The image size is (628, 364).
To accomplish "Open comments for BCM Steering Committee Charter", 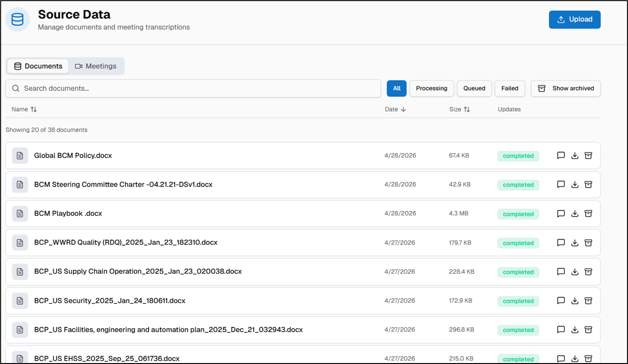I will coord(561,184).
